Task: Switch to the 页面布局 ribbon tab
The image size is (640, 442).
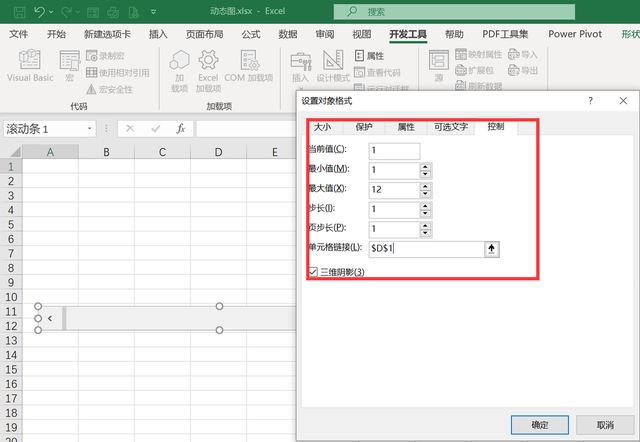Action: click(x=204, y=34)
